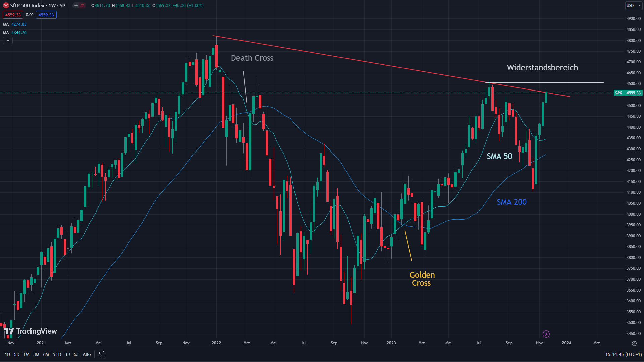Screen dimensions: 644x362
Task: Click the 2023 label on time axis
Action: (391, 343)
